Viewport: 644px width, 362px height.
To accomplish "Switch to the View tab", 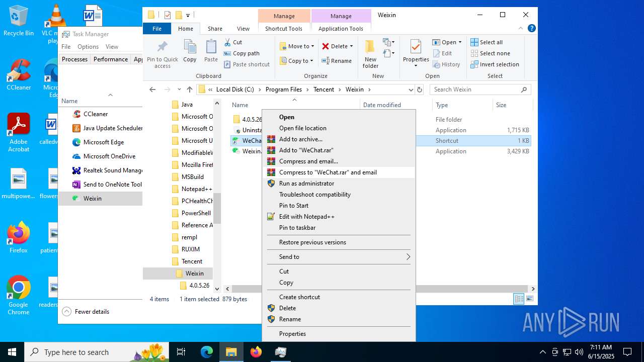I will pos(243,29).
